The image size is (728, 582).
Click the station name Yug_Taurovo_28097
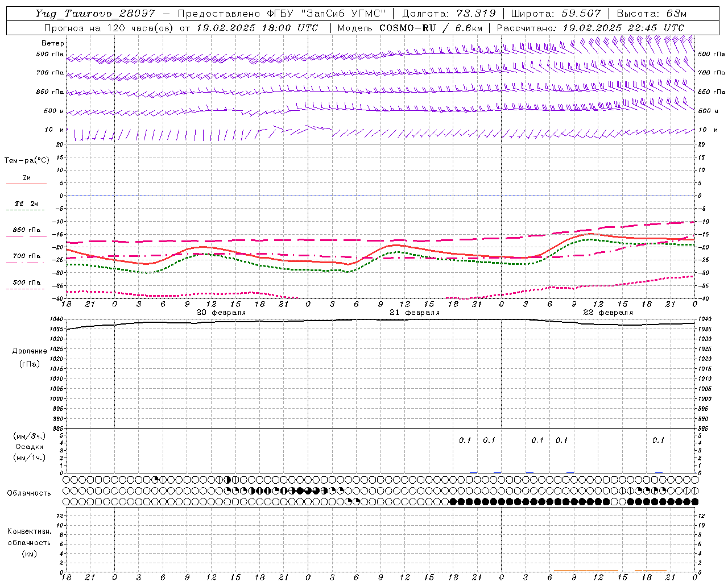pyautogui.click(x=95, y=14)
